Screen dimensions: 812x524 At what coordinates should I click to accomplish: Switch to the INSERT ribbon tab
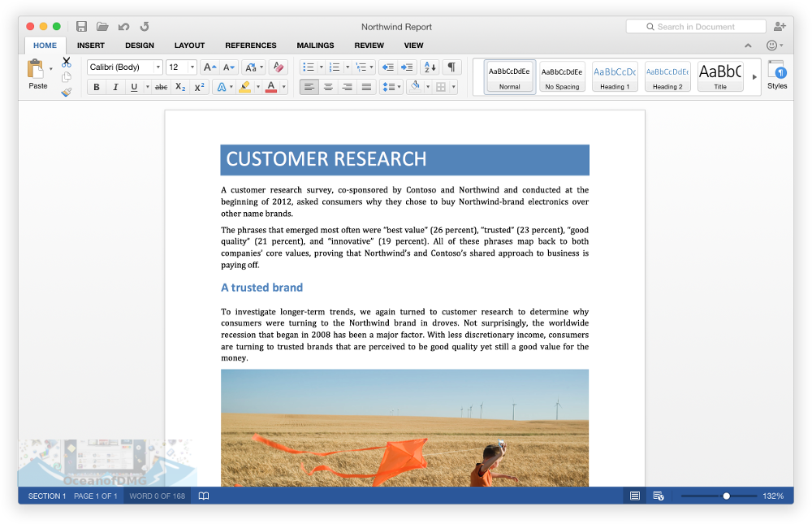tap(90, 45)
